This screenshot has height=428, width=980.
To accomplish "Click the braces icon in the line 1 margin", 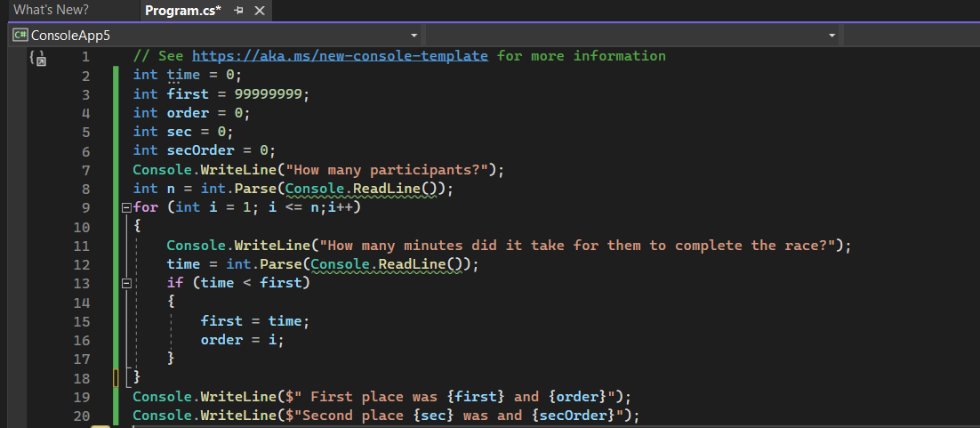I will pyautogui.click(x=37, y=58).
